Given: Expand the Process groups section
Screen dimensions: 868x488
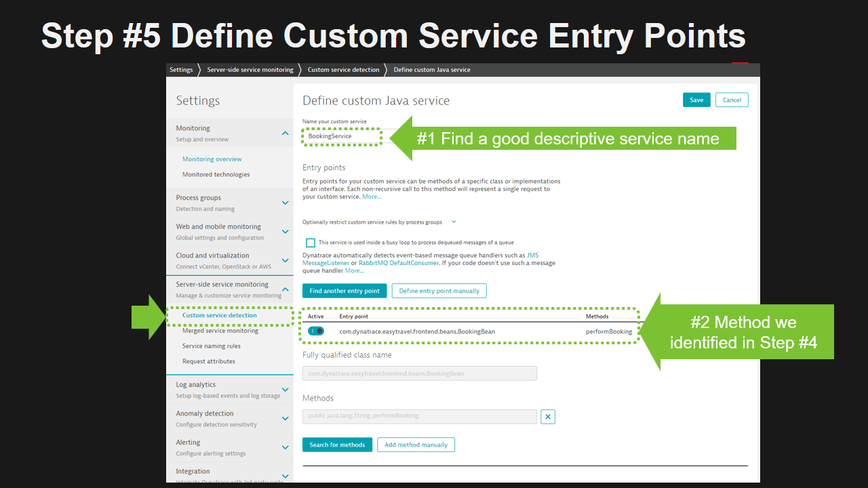Looking at the screenshot, I should (285, 202).
